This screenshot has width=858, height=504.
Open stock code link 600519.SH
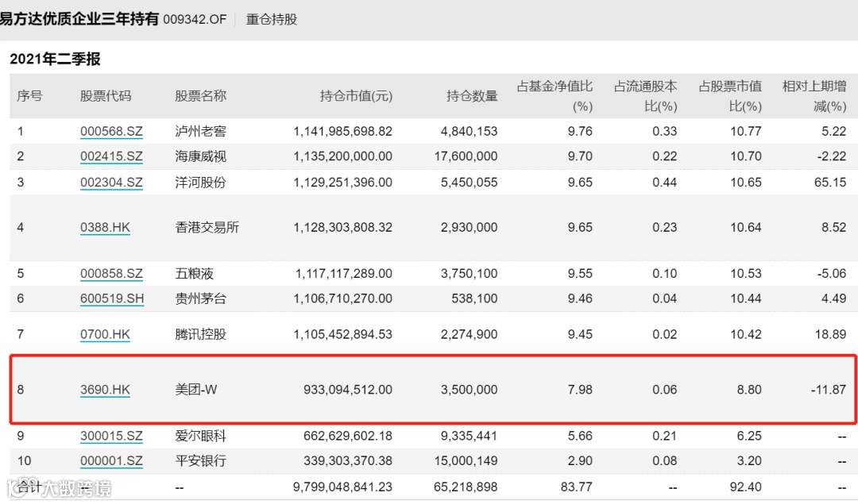pos(112,298)
